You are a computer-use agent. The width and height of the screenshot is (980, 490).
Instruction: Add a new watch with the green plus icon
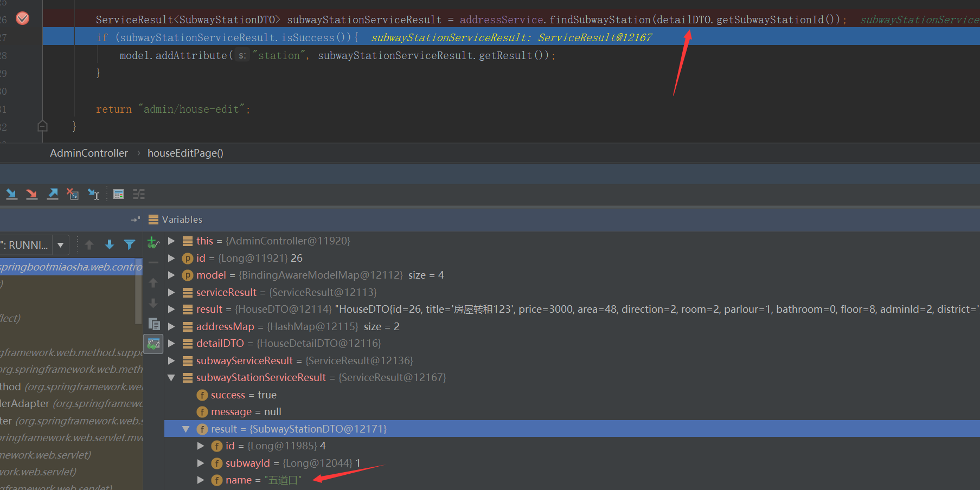(x=153, y=242)
